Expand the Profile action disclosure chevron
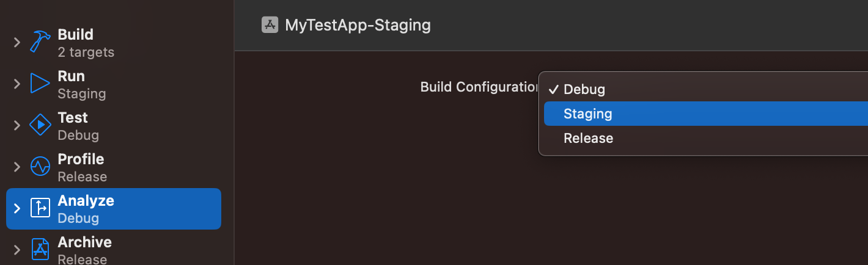 pos(17,167)
